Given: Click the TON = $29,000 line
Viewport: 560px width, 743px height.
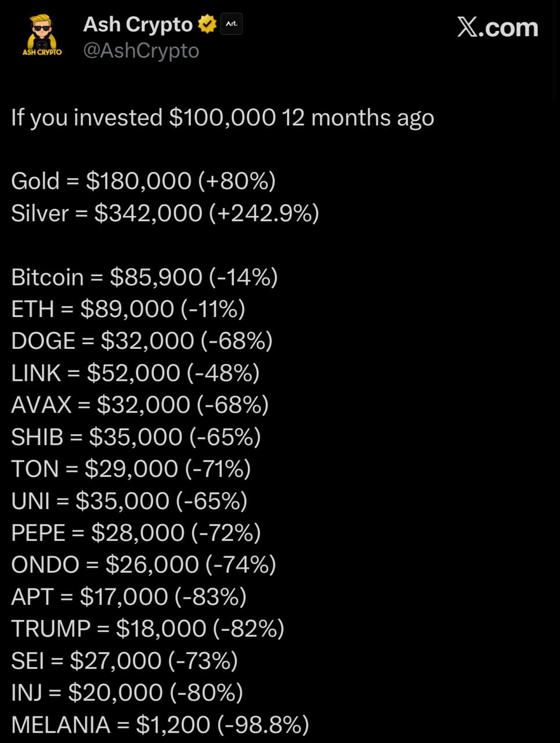Looking at the screenshot, I should tap(131, 468).
